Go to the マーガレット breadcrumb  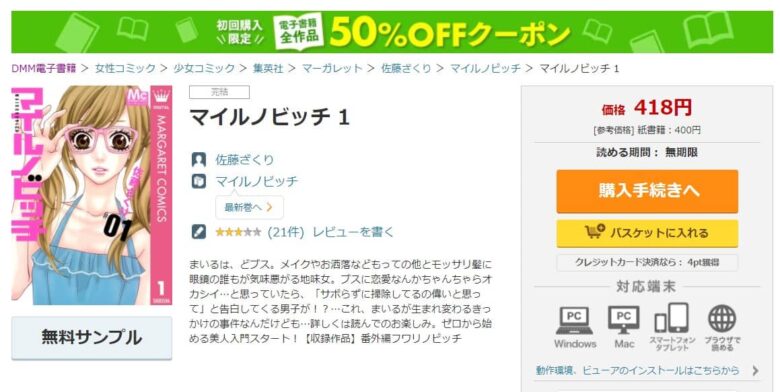pyautogui.click(x=332, y=69)
